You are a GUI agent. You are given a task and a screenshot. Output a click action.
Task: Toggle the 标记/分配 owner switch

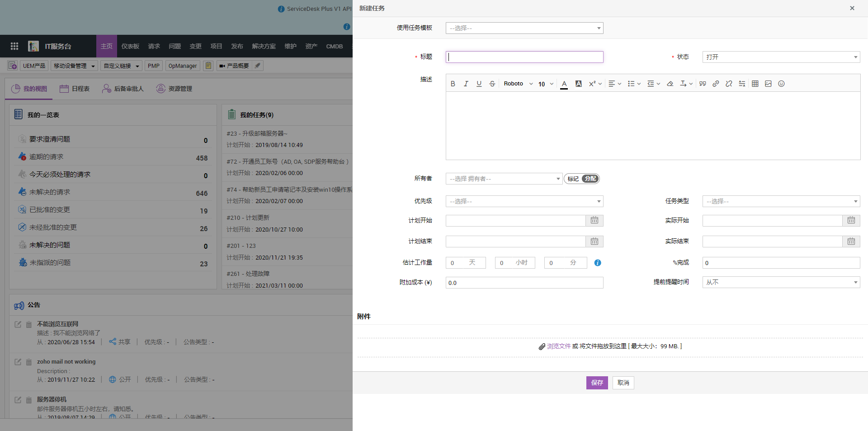(581, 179)
